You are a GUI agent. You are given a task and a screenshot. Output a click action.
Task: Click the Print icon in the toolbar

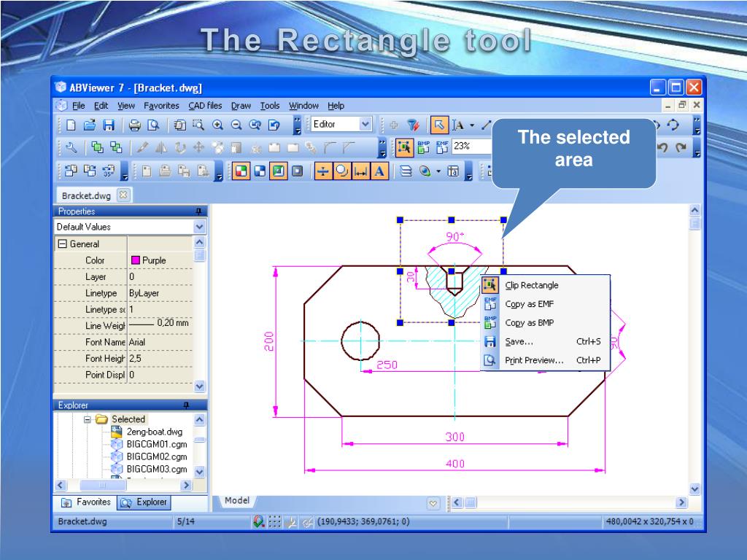click(x=135, y=125)
